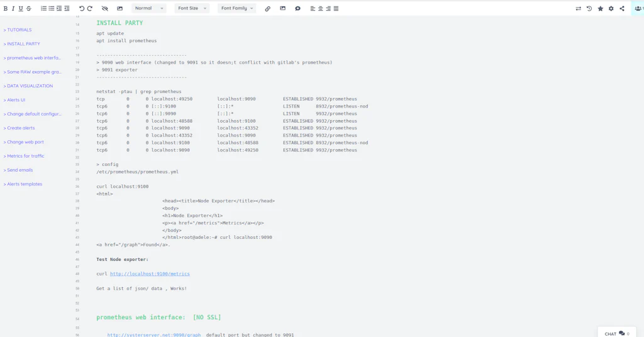The image size is (644, 337).
Task: Toggle italic formatting
Action: click(x=13, y=8)
